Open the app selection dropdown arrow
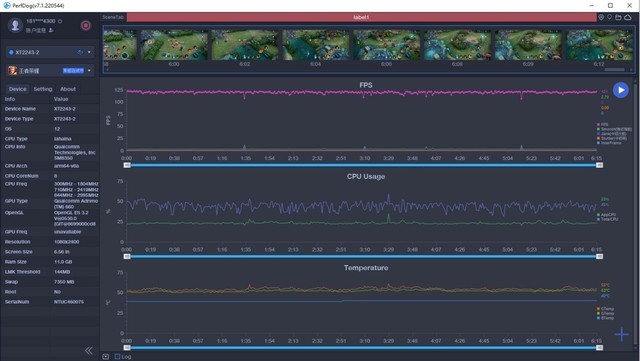Image resolution: width=640 pixels, height=361 pixels. 89,71
